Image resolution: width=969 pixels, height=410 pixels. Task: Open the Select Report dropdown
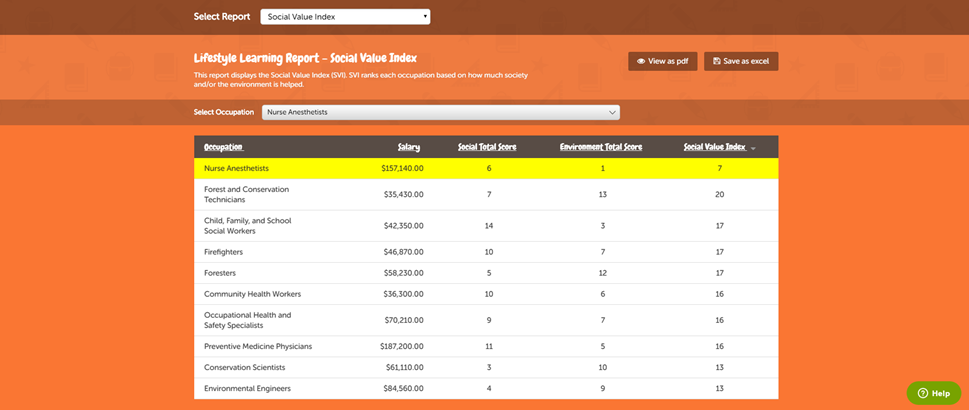tap(345, 16)
